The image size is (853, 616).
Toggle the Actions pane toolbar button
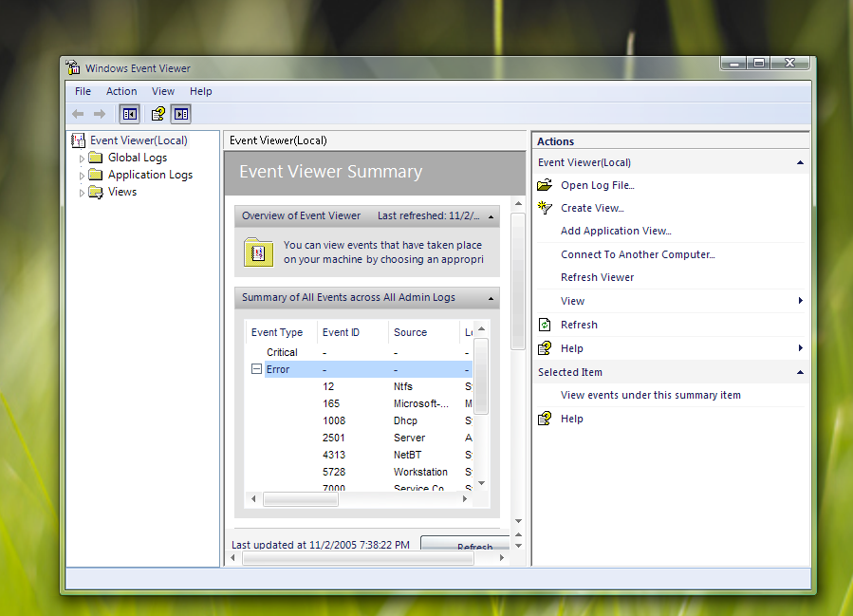[180, 114]
